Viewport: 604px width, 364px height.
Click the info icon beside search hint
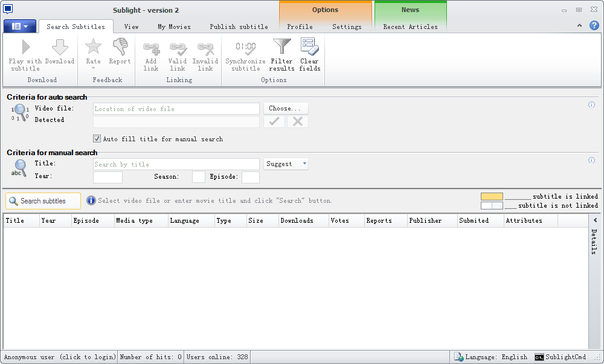point(91,200)
